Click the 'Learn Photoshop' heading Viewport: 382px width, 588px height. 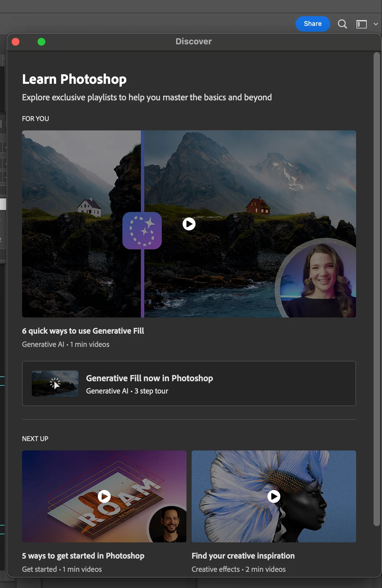pyautogui.click(x=74, y=79)
